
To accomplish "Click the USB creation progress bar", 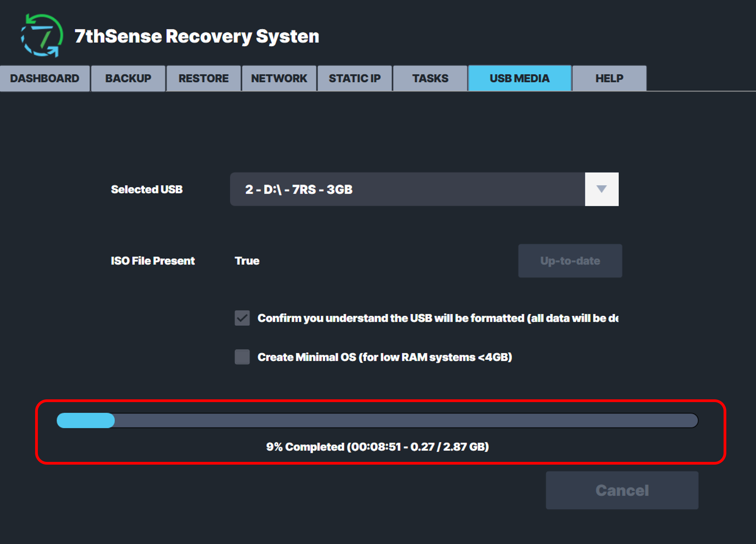I will point(377,420).
